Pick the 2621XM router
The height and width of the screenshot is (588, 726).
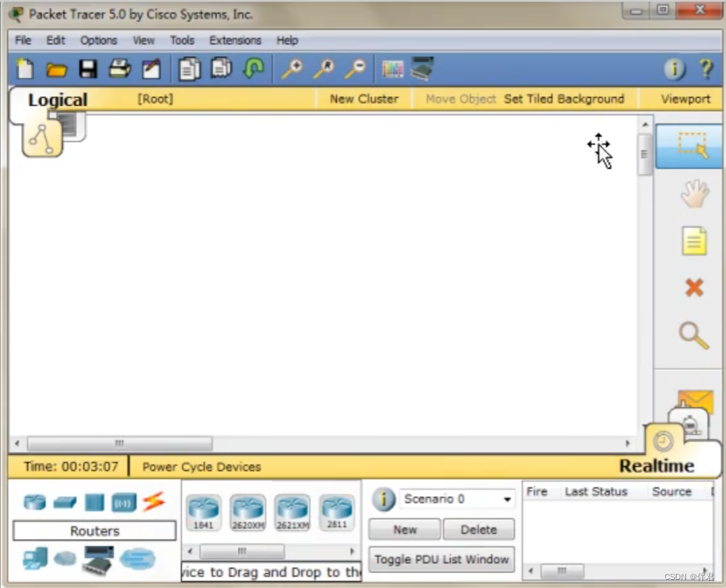(292, 512)
